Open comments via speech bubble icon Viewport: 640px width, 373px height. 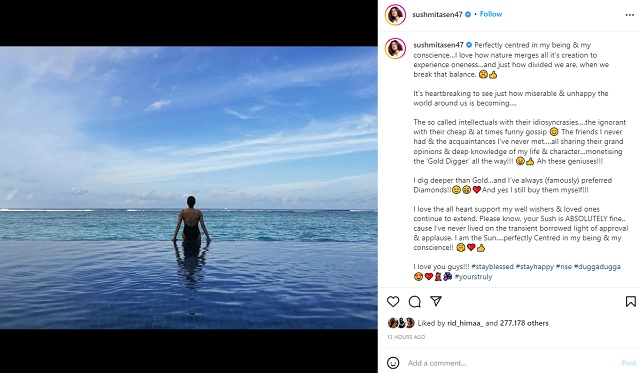[x=415, y=302]
